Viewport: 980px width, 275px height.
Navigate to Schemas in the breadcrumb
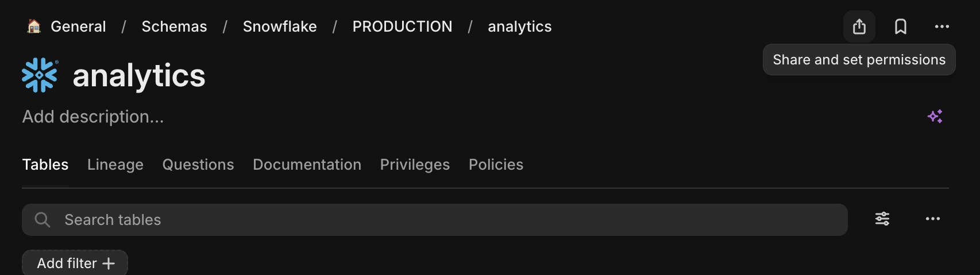pyautogui.click(x=174, y=26)
